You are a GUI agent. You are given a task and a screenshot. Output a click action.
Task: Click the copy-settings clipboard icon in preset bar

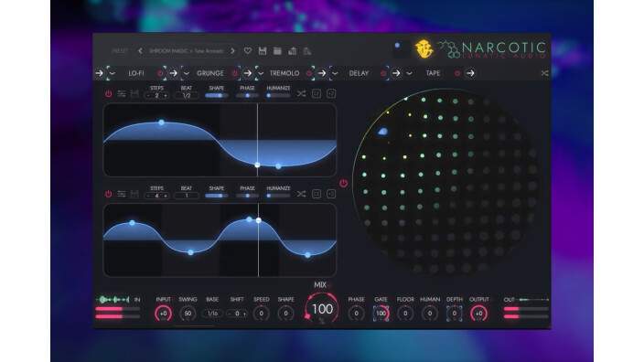coord(292,51)
